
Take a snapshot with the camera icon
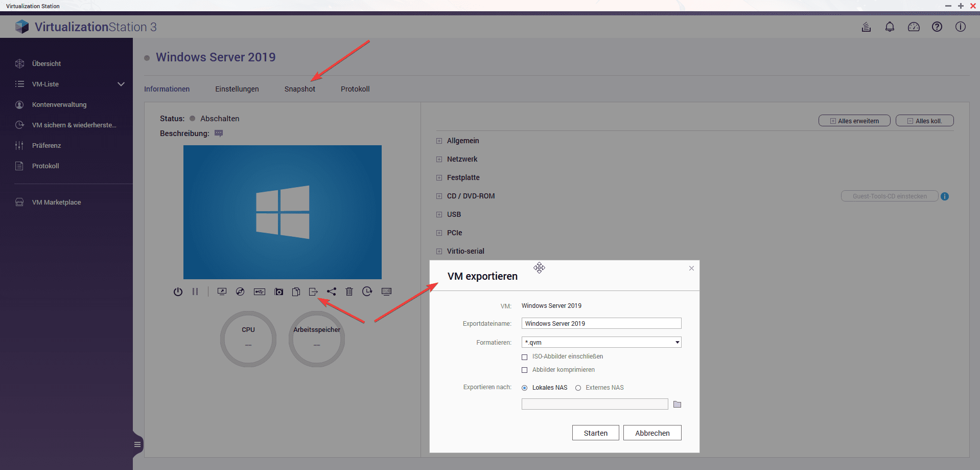click(x=279, y=292)
